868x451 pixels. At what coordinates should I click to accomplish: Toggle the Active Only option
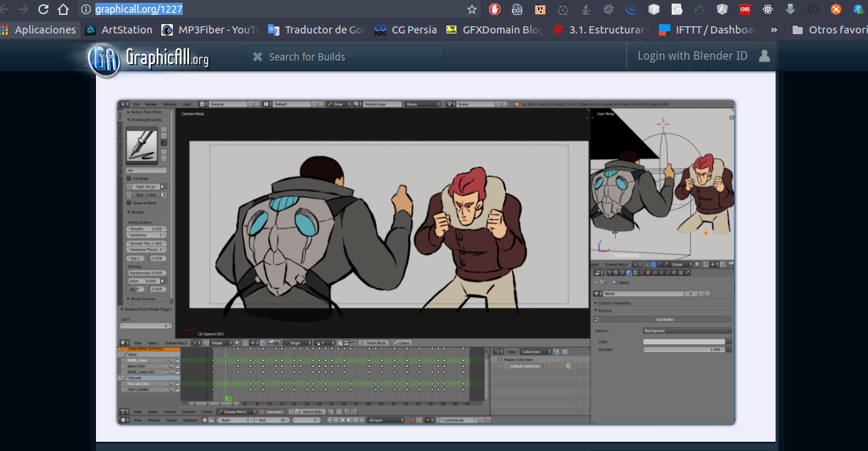(x=310, y=412)
